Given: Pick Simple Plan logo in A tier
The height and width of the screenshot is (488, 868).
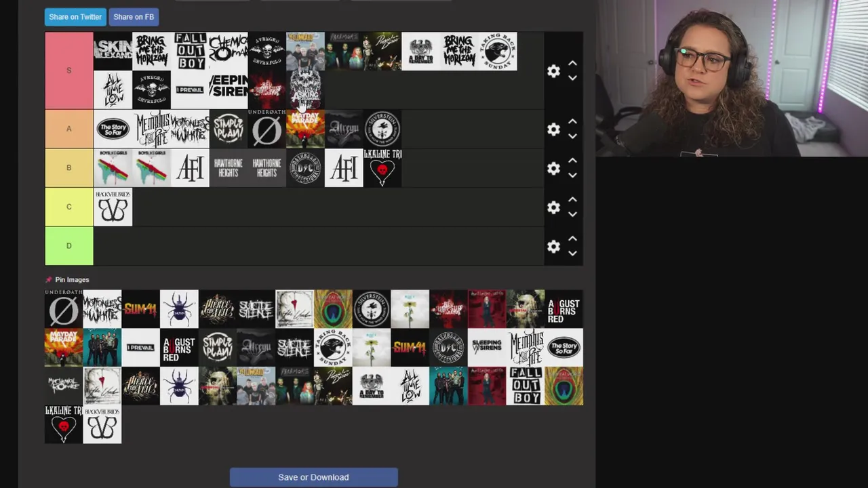Looking at the screenshot, I should [229, 129].
